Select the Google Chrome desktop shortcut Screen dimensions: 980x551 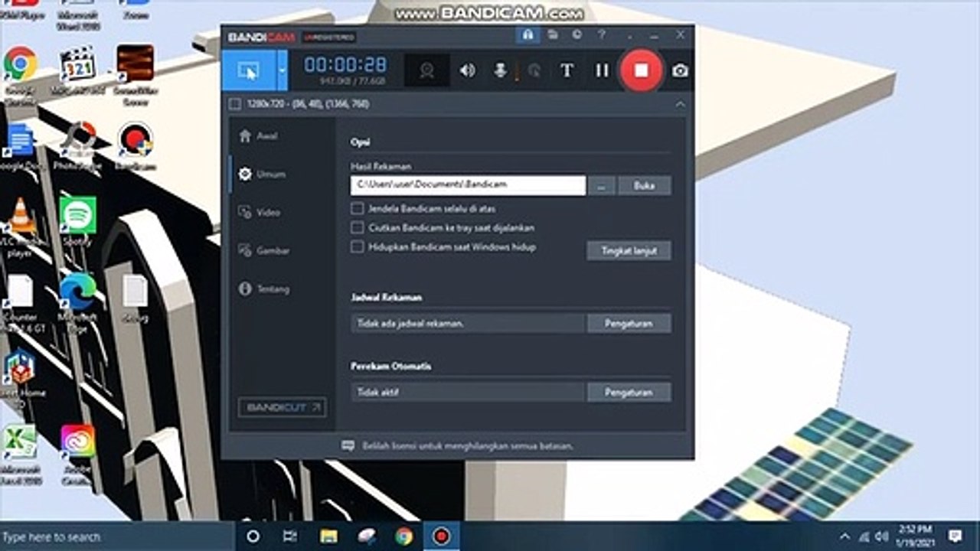coord(20,73)
